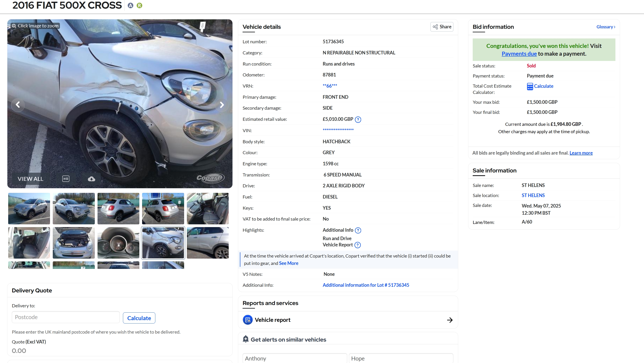The width and height of the screenshot is (644, 363).
Task: Share this vehicle listing
Action: point(442,27)
